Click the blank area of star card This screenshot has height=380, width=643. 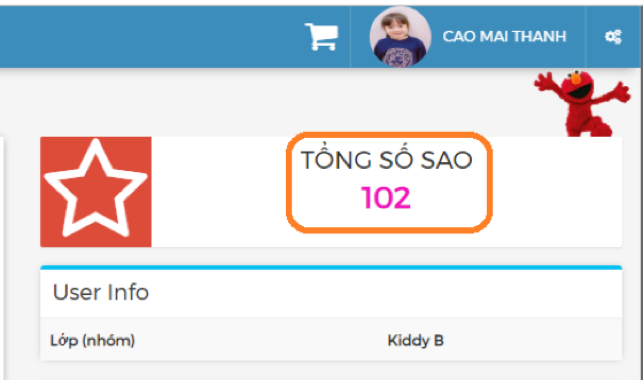coord(217,192)
